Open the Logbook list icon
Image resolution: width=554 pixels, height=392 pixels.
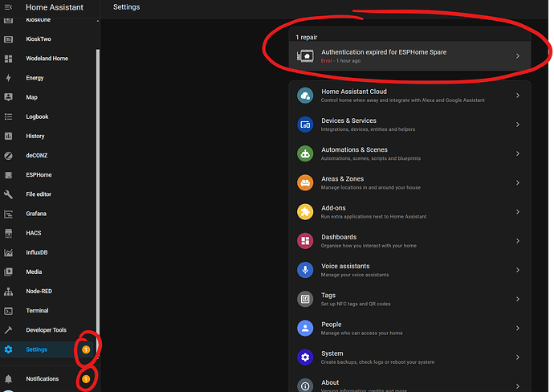(x=8, y=116)
